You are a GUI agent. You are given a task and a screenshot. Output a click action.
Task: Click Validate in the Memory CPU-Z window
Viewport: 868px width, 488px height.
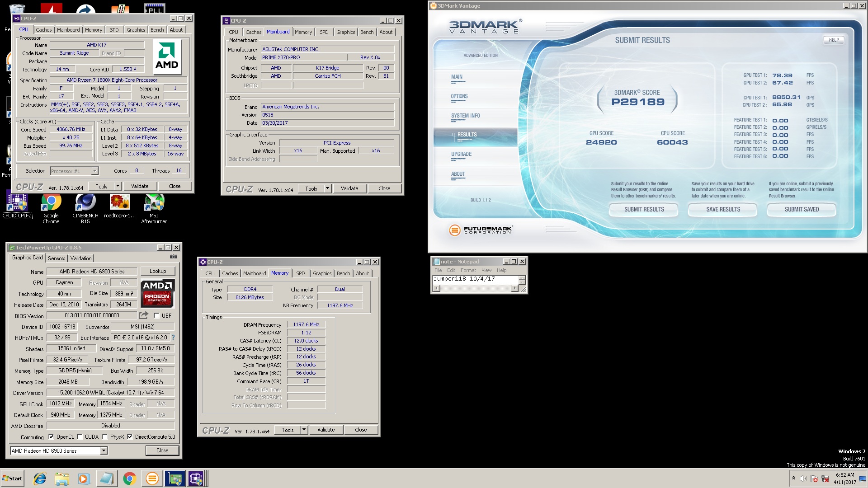tap(326, 430)
